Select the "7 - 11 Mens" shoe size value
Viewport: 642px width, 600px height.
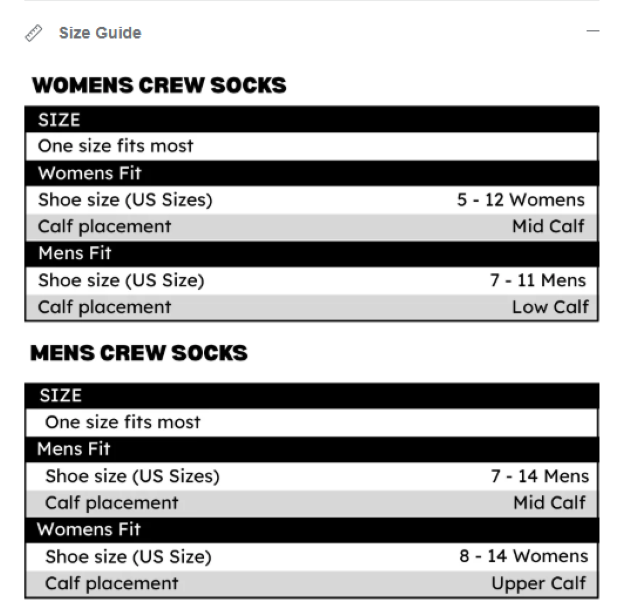point(537,280)
